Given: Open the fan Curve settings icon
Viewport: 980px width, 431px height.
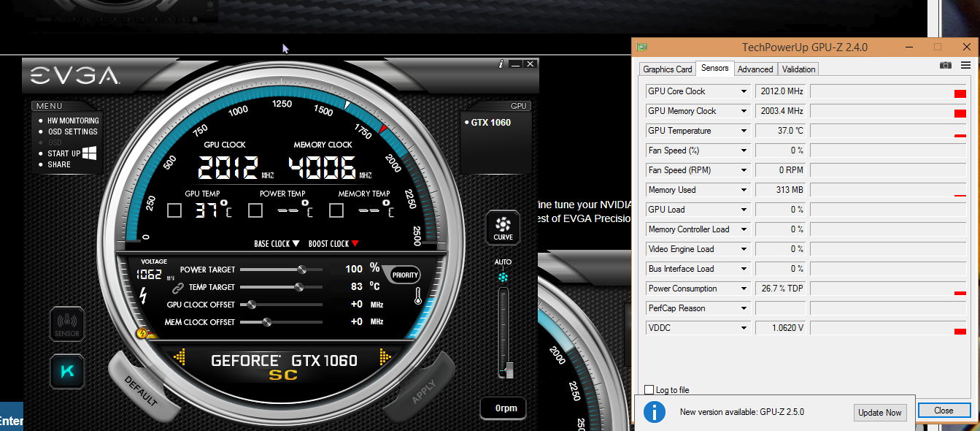Looking at the screenshot, I should pyautogui.click(x=503, y=228).
